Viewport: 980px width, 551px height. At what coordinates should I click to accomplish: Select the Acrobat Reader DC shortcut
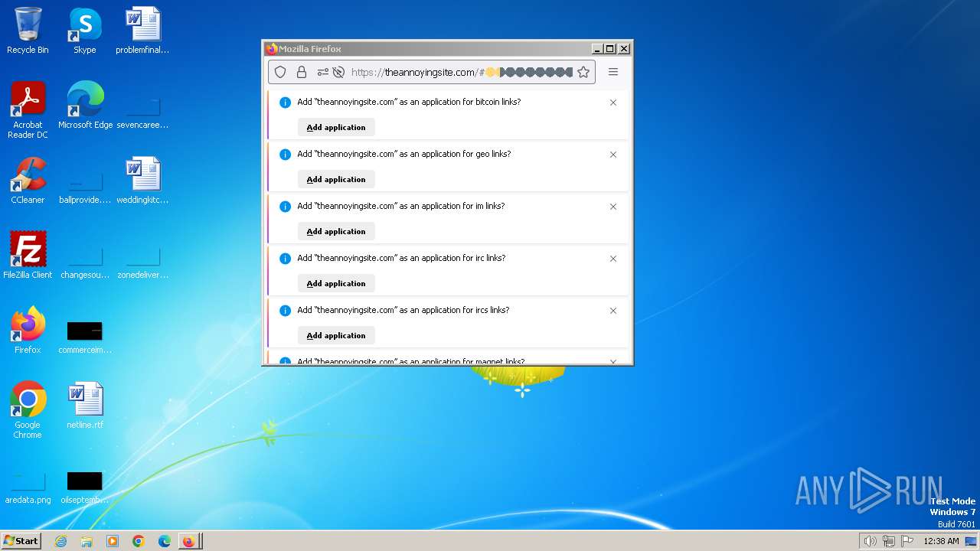click(28, 110)
